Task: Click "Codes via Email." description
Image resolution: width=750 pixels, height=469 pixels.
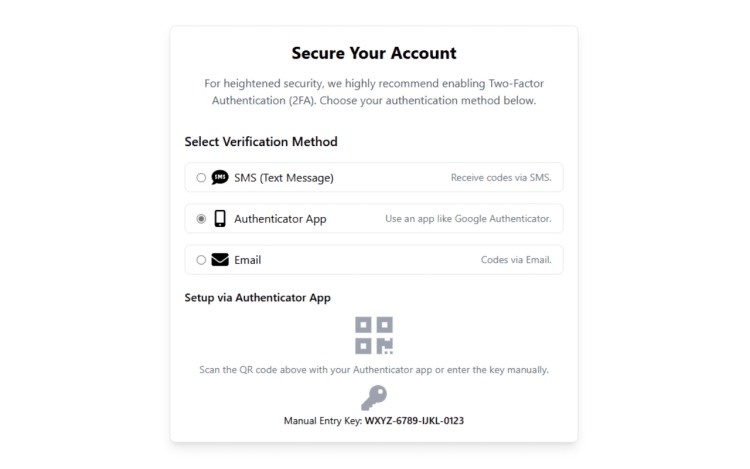Action: point(516,260)
